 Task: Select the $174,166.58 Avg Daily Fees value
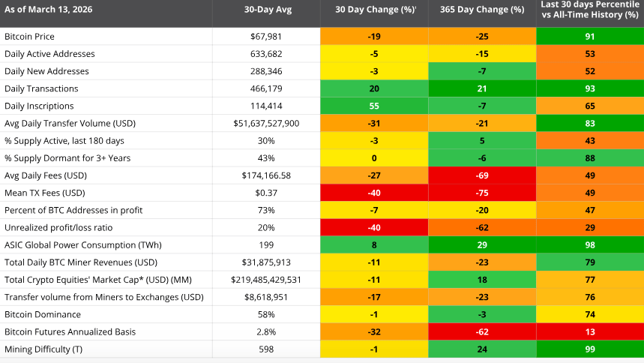click(x=265, y=175)
